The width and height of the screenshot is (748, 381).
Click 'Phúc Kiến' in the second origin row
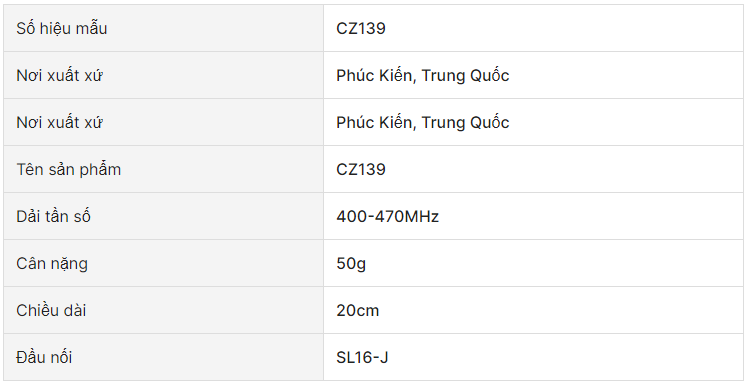(374, 123)
